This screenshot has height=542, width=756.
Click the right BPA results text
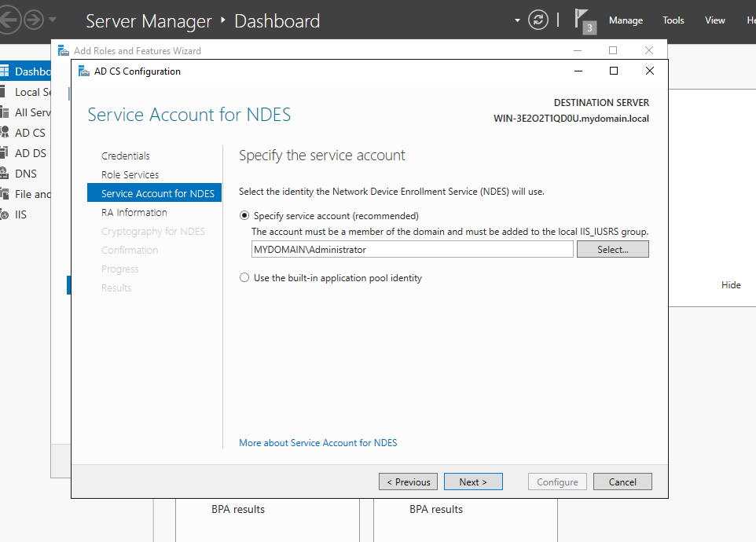click(x=436, y=509)
